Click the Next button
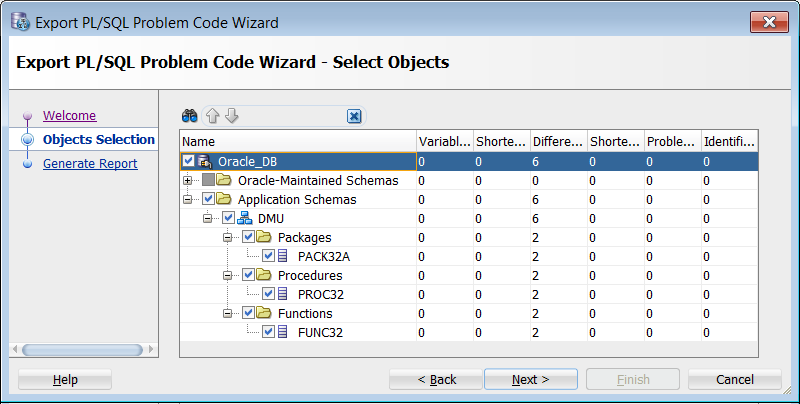Viewport: 800px width, 404px height. click(x=531, y=380)
